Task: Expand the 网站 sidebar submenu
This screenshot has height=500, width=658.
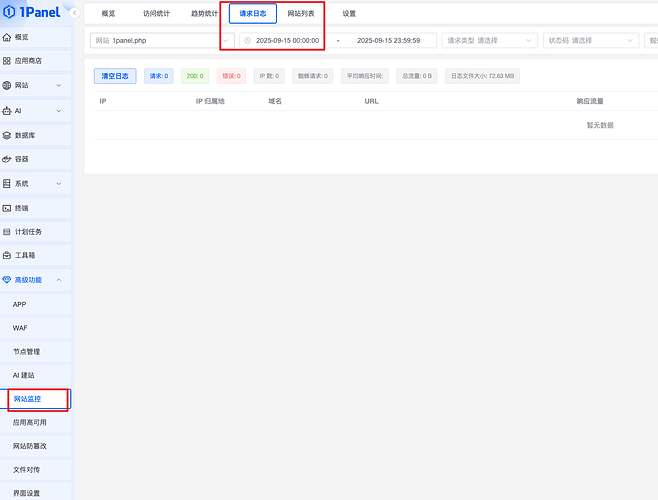Action: click(x=59, y=86)
